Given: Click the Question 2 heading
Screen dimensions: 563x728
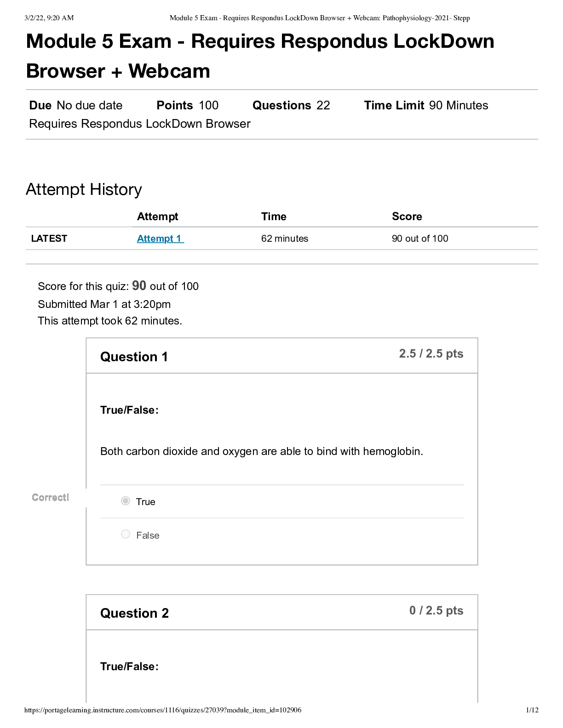Looking at the screenshot, I should [134, 614].
